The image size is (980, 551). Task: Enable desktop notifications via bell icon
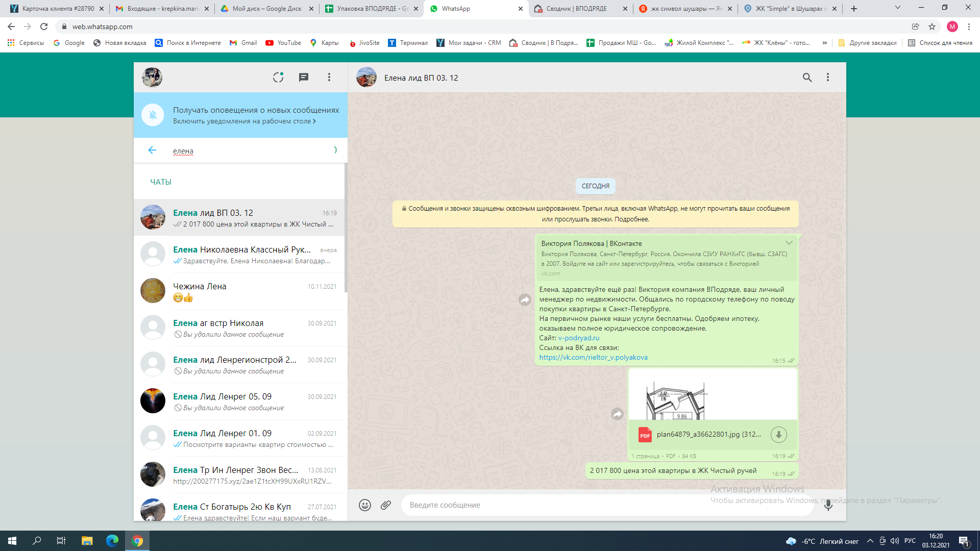[x=153, y=115]
